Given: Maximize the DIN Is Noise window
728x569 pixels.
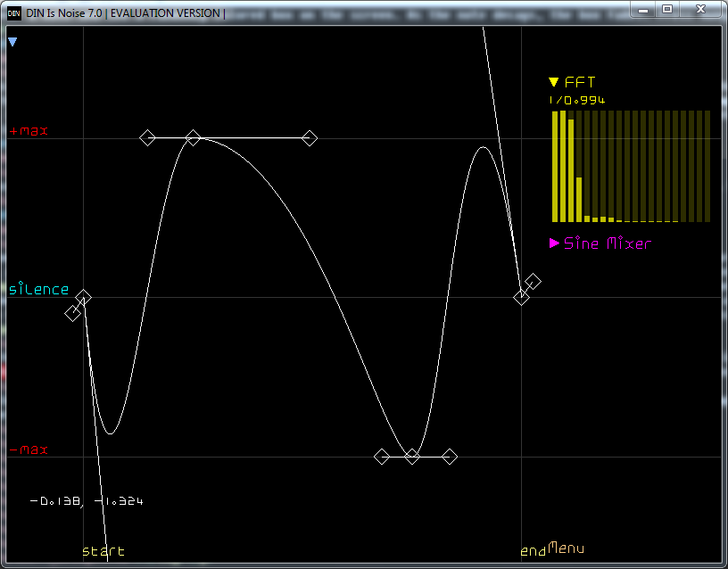Looking at the screenshot, I should point(666,9).
